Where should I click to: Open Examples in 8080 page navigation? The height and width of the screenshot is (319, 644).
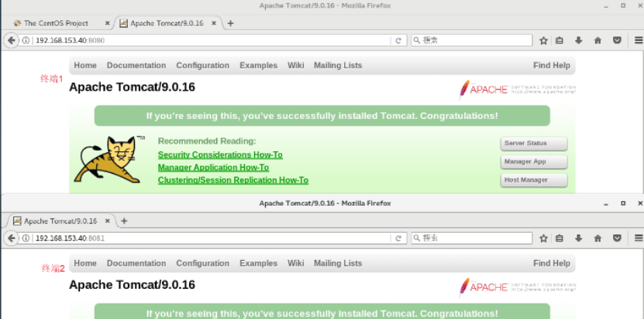coord(258,65)
